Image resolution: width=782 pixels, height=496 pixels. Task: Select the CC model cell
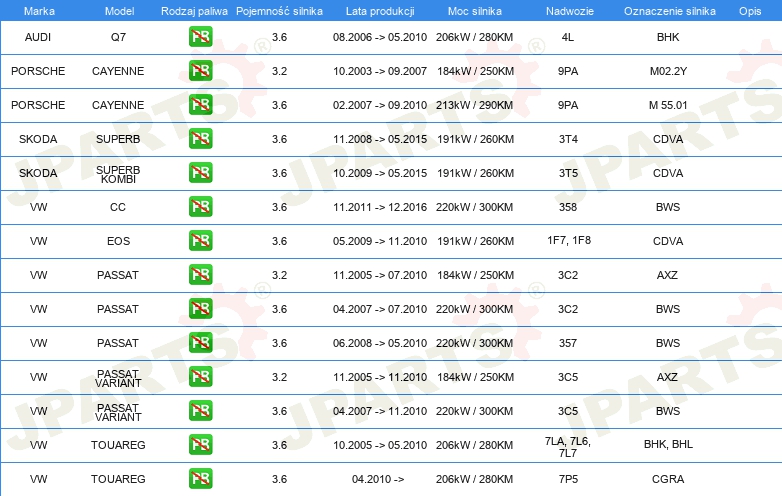[118, 207]
